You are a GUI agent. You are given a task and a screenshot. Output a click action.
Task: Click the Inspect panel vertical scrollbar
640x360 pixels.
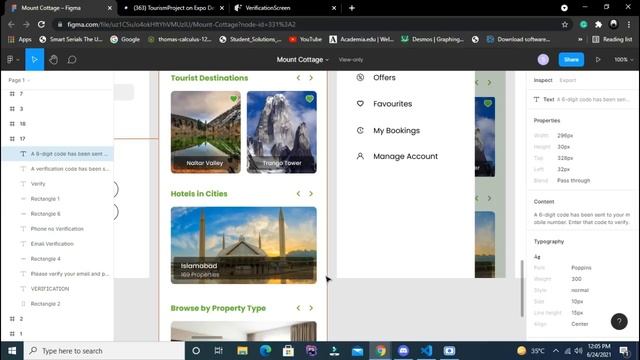point(522,288)
